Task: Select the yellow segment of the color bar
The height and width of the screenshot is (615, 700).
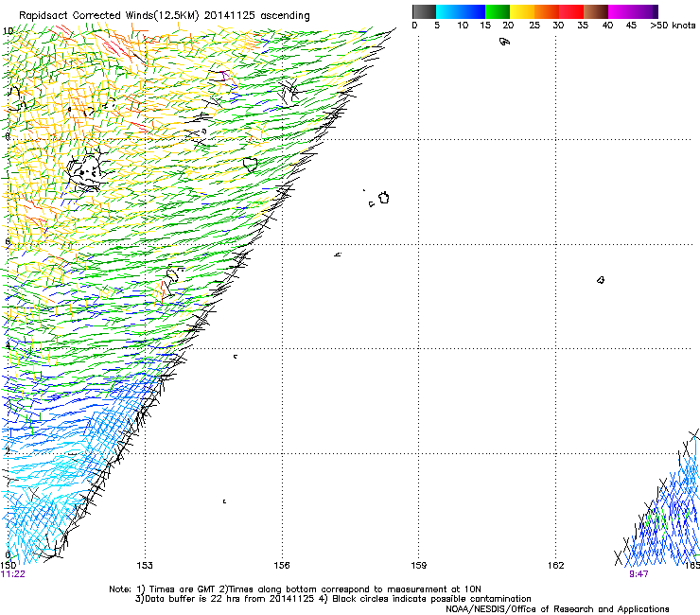Action: point(522,11)
